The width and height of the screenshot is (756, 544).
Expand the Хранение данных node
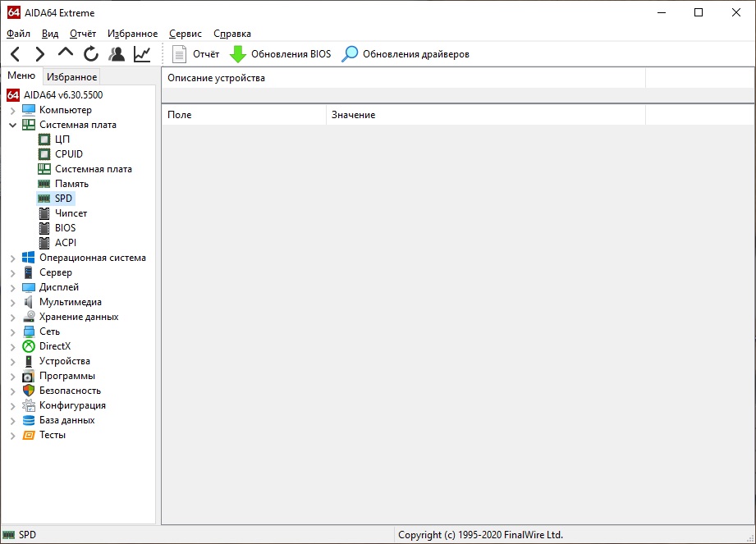point(13,317)
